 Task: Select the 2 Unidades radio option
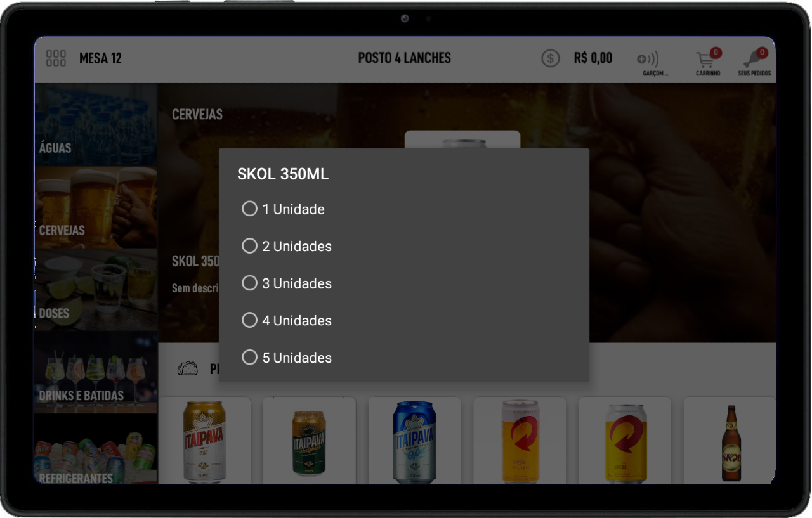(287, 246)
